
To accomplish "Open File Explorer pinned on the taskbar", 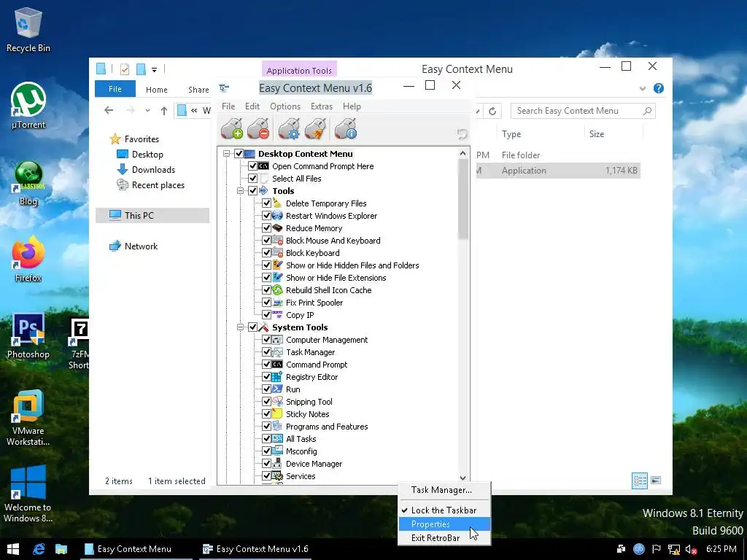I will click(x=61, y=549).
